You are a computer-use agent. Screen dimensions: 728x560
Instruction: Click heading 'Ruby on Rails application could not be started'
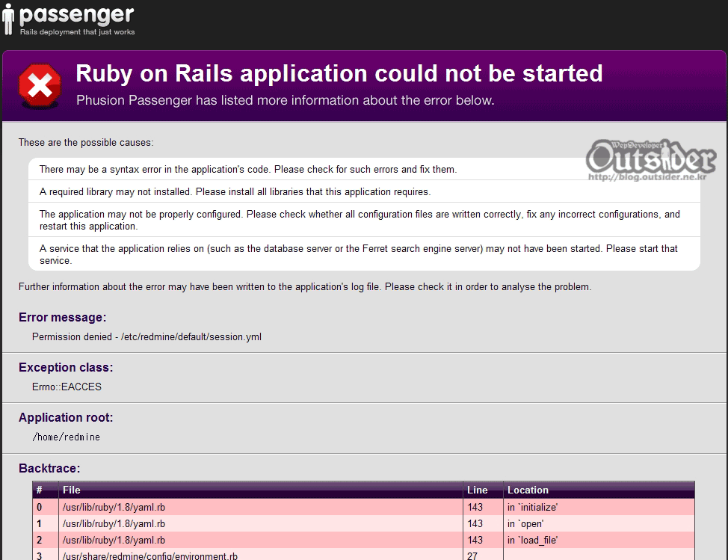click(339, 73)
